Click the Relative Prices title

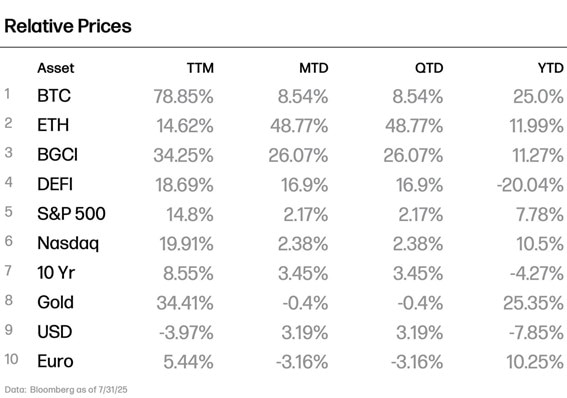pos(68,26)
